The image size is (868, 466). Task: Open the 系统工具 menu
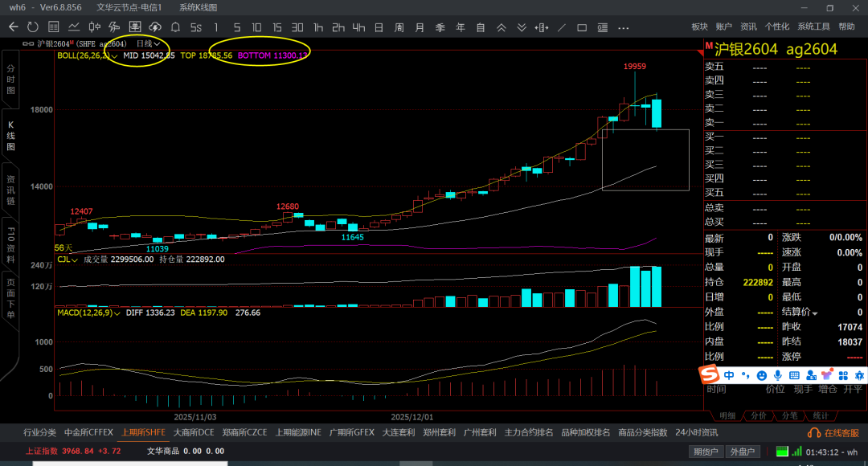813,27
